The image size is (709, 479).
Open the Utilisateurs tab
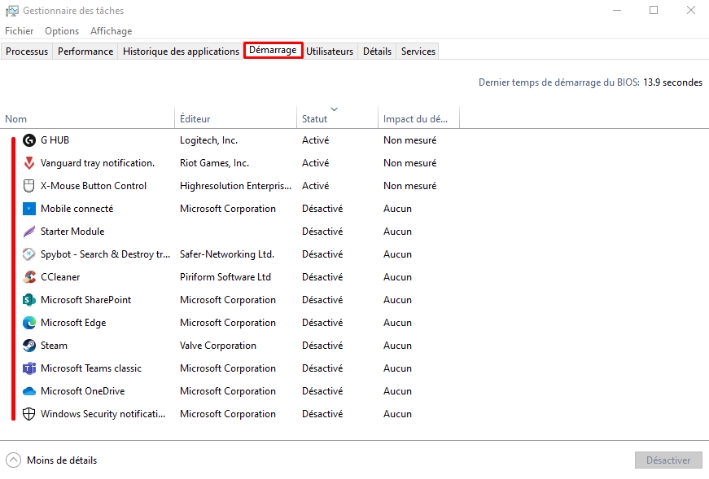coord(330,51)
